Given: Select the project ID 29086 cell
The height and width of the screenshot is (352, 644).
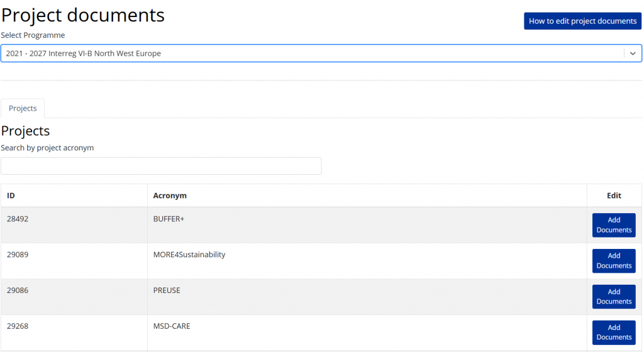Looking at the screenshot, I should click(x=18, y=291).
